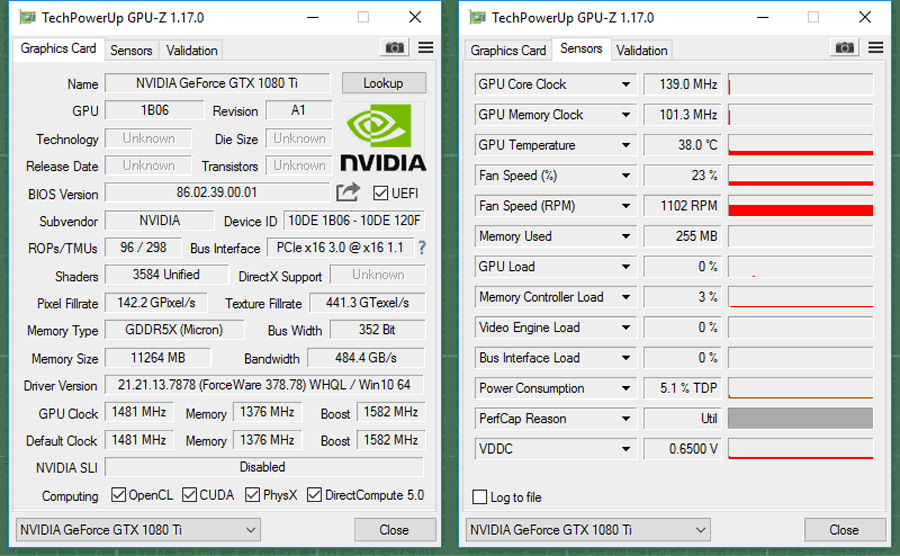Open the GPU Temperature sensor dropdown
Screen dimensions: 900x556
[626, 145]
